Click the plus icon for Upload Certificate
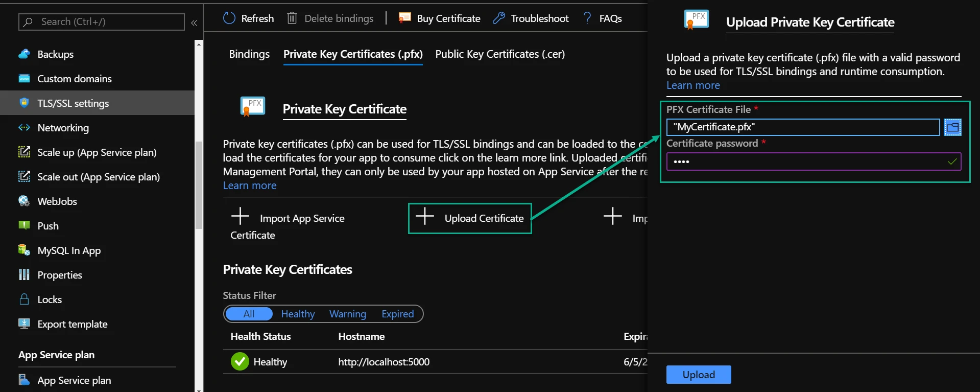 tap(425, 216)
